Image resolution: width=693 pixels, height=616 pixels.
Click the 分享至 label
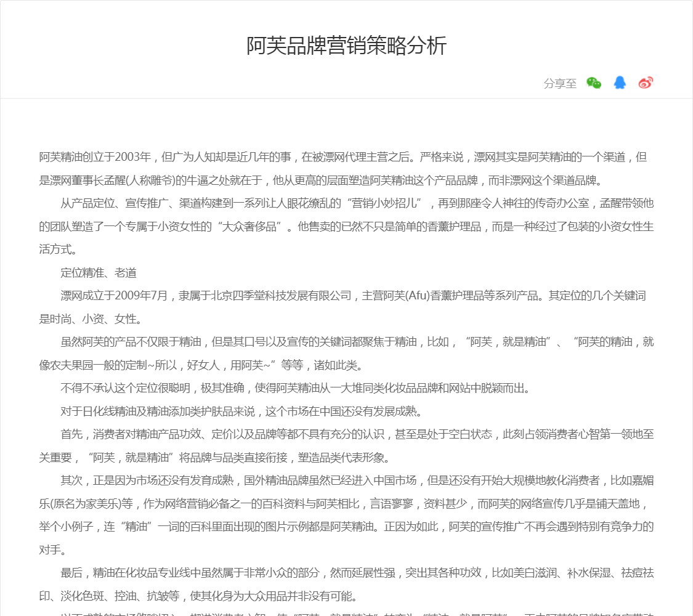[x=560, y=84]
